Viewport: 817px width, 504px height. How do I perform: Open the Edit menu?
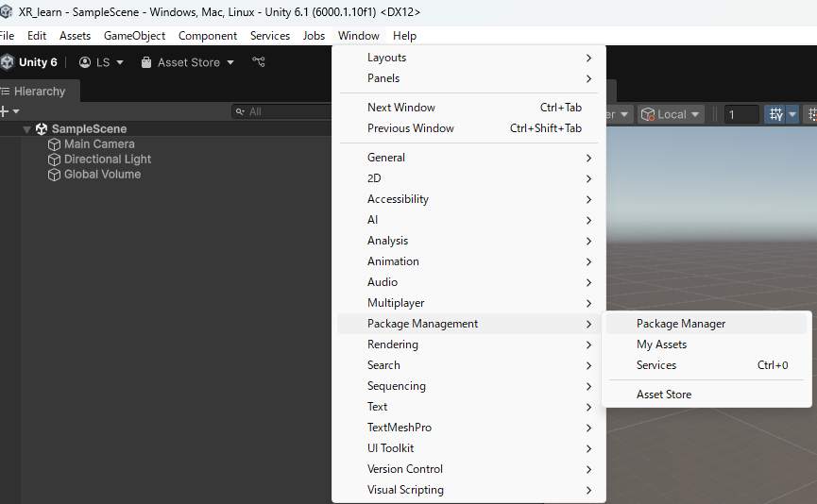pyautogui.click(x=37, y=36)
